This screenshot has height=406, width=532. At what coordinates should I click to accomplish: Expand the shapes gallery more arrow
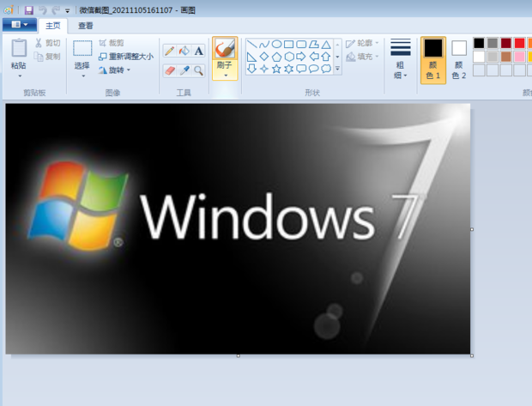[337, 69]
